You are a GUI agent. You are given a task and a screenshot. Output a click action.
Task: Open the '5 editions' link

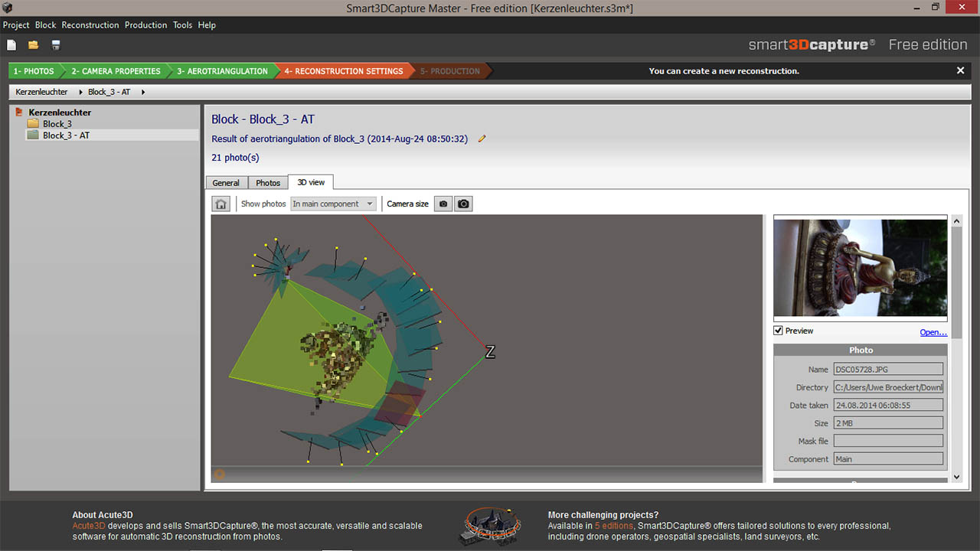click(x=613, y=526)
